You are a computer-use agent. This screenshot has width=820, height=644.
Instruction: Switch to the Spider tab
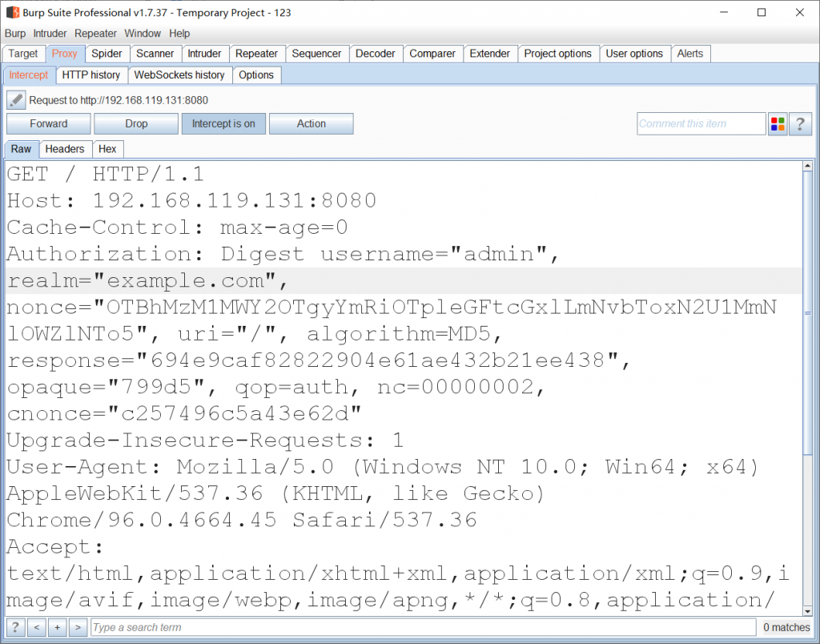click(x=107, y=54)
